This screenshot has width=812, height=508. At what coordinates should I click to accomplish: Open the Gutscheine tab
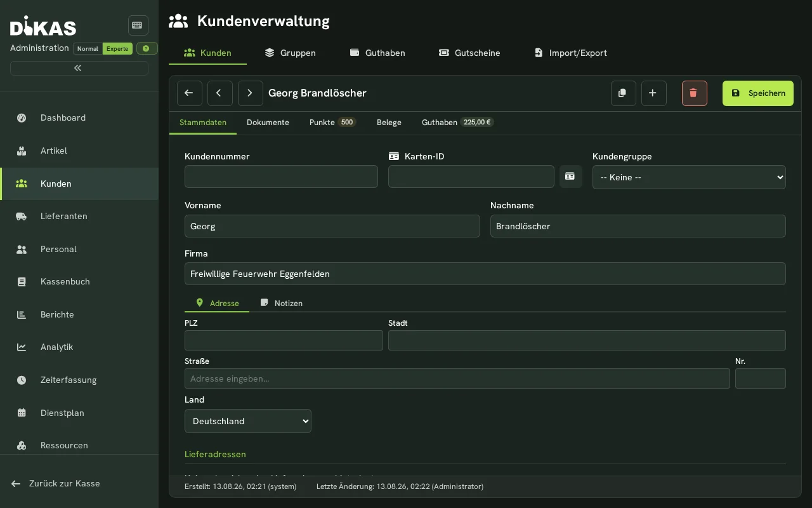pos(469,53)
